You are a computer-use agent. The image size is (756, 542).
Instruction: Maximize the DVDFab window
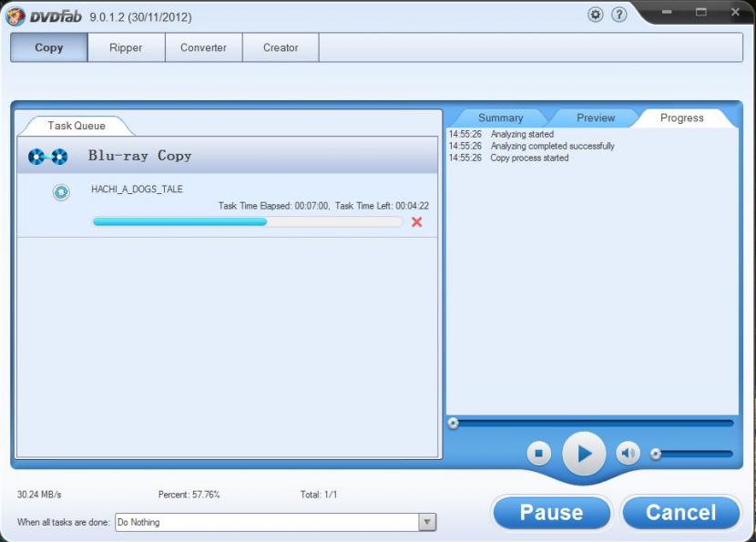pyautogui.click(x=701, y=12)
